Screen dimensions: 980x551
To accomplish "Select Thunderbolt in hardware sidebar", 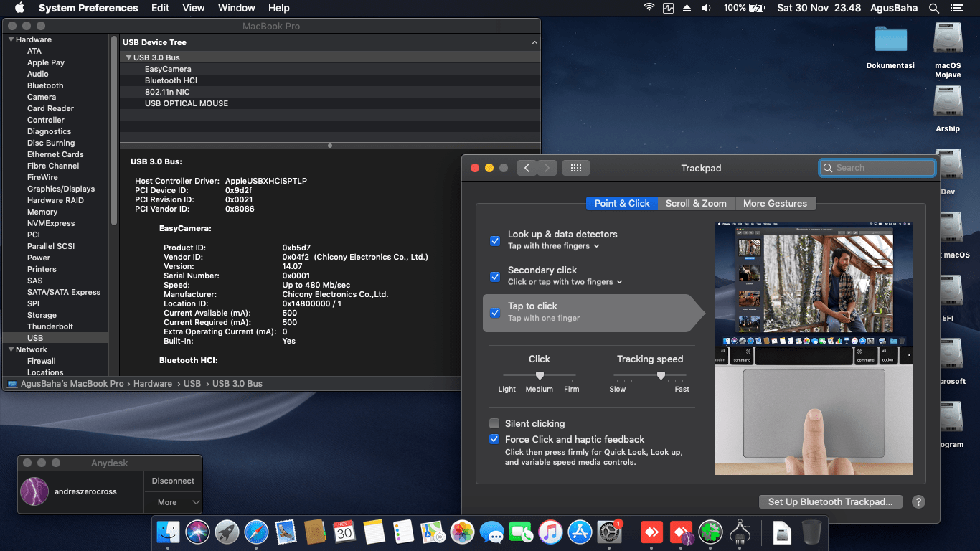I will 50,326.
